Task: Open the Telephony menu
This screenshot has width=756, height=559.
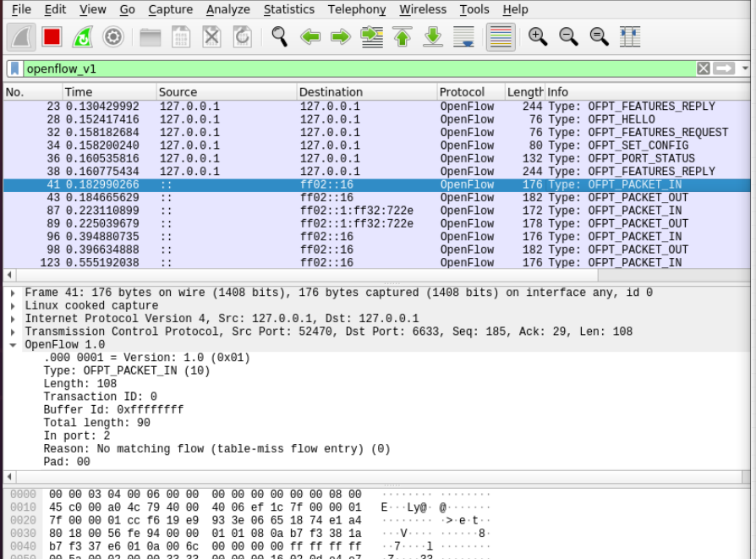Action: tap(357, 9)
